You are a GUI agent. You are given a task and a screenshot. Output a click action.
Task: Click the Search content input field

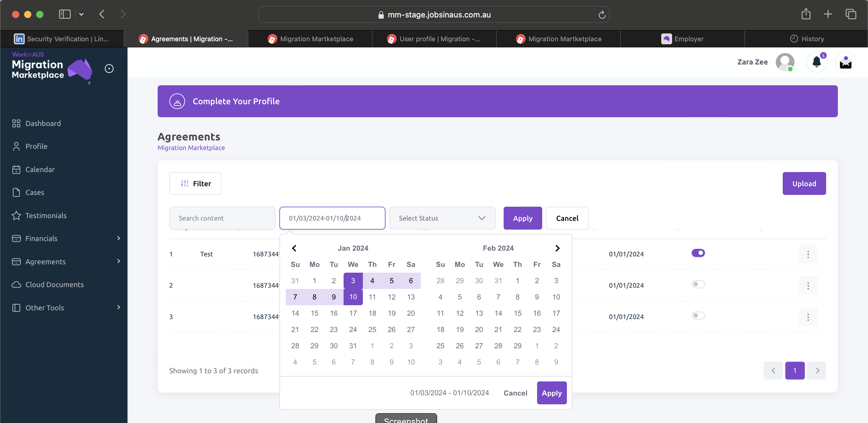pyautogui.click(x=222, y=218)
